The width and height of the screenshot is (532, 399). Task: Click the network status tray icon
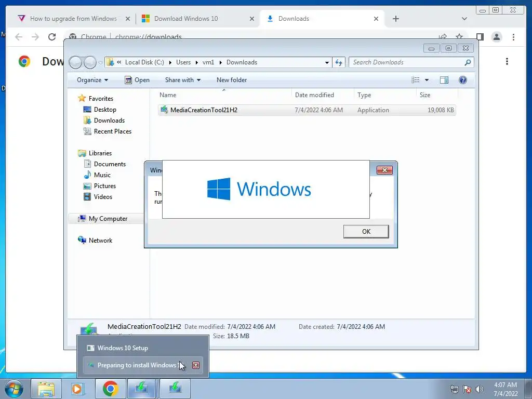point(454,389)
